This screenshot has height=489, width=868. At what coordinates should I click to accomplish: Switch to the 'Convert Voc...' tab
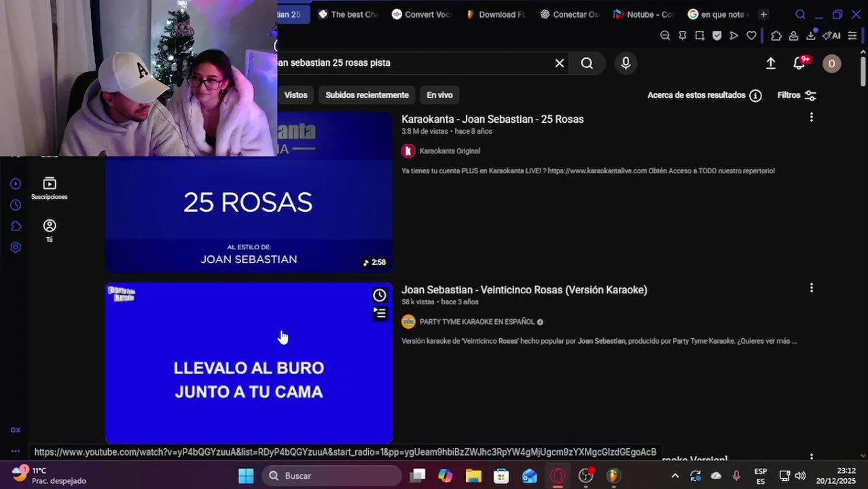pos(421,14)
